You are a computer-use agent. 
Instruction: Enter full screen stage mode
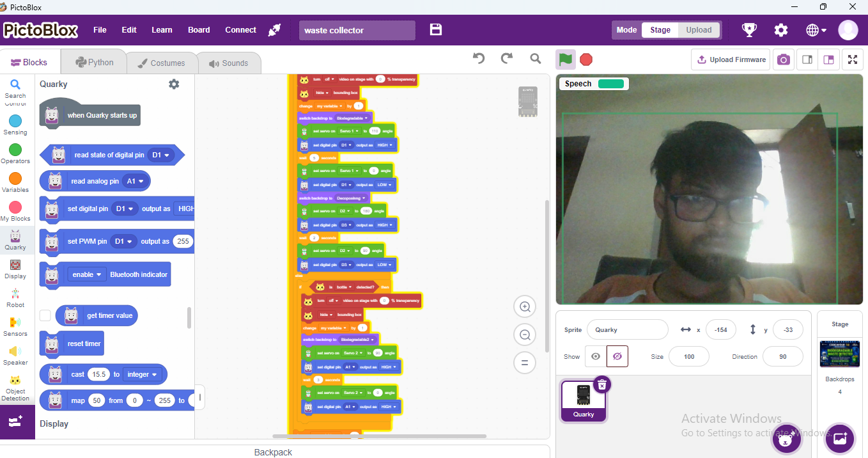point(853,59)
